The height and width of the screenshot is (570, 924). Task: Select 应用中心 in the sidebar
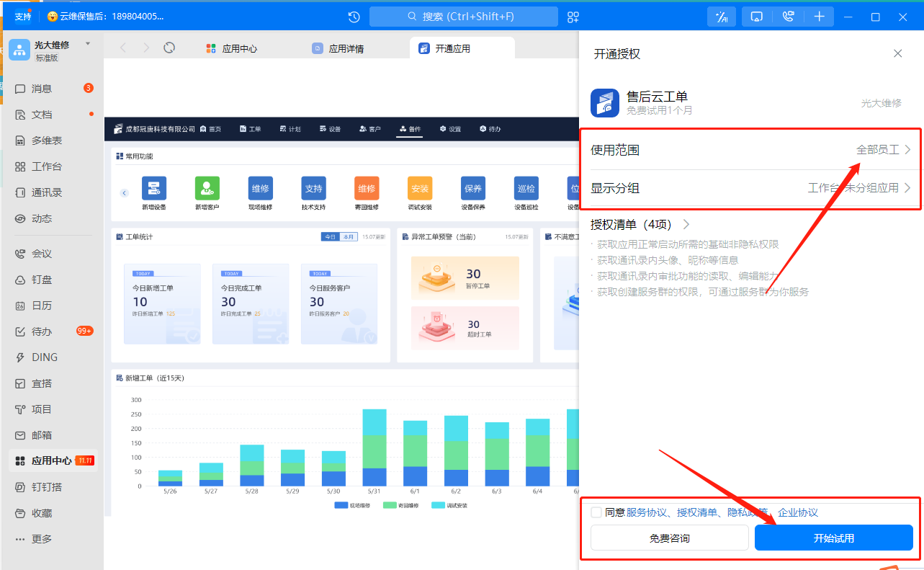pyautogui.click(x=52, y=460)
